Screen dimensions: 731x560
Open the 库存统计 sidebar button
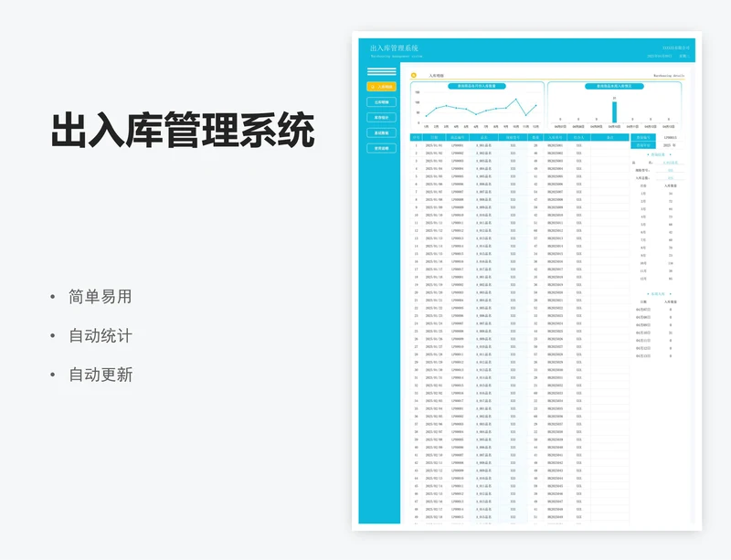(x=381, y=118)
